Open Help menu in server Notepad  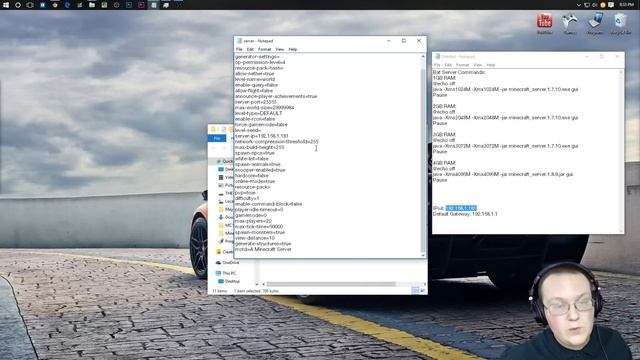click(x=293, y=49)
